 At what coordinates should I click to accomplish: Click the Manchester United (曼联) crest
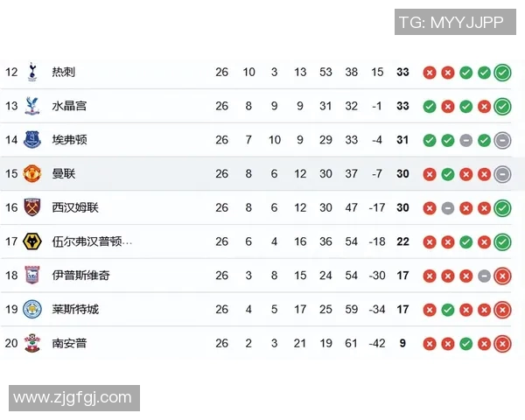coord(32,173)
